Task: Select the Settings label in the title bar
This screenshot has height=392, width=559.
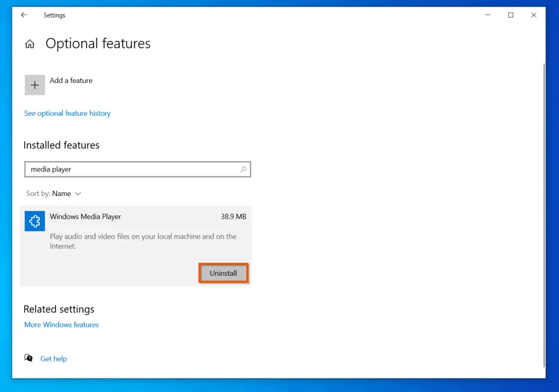Action: (54, 15)
